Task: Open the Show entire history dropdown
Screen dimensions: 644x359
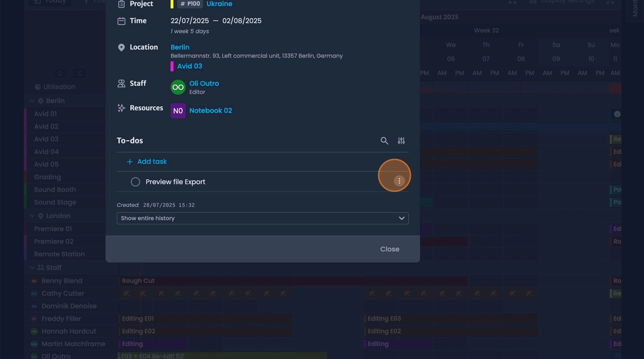Action: 262,218
